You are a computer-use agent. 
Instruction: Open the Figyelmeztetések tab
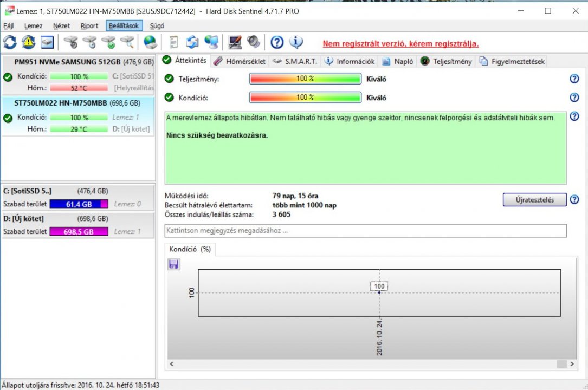[x=512, y=61]
